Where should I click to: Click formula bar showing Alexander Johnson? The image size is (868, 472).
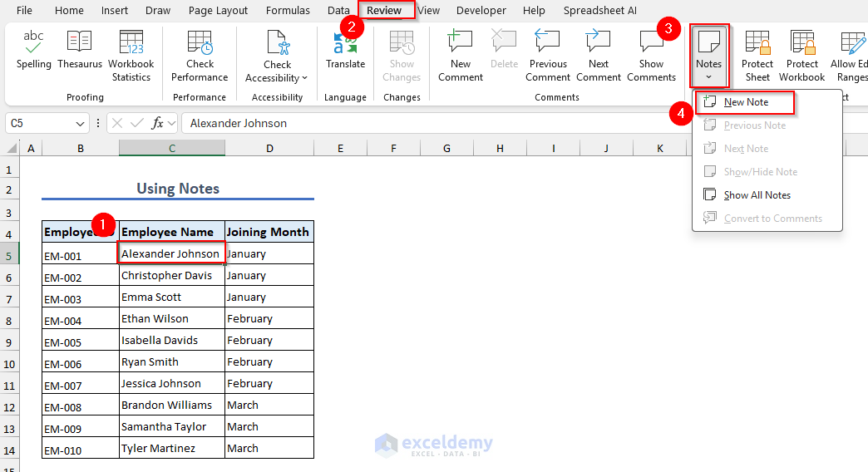[x=437, y=123]
